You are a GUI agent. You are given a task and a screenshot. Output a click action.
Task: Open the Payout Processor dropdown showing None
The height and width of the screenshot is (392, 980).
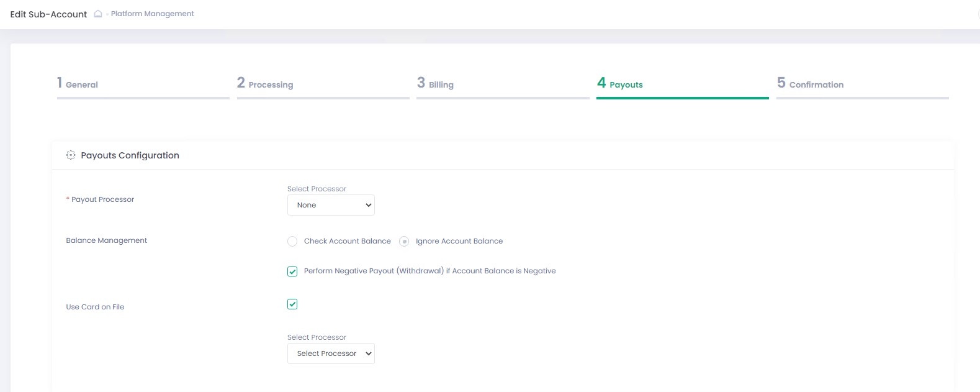coord(331,205)
